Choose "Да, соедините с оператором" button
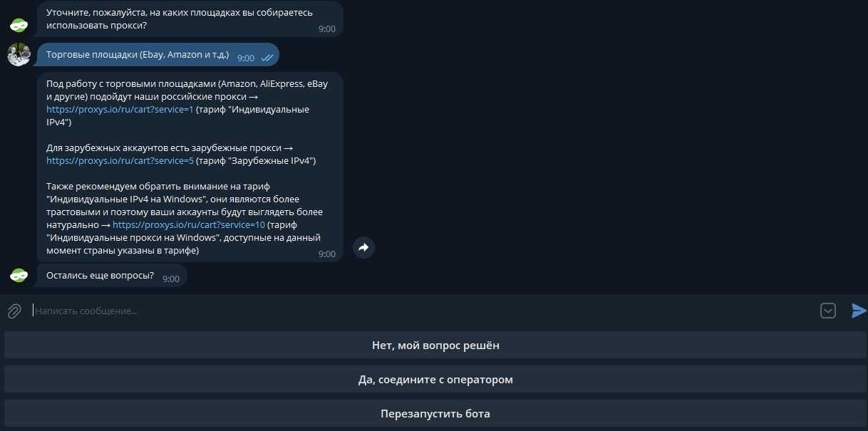868x431 pixels. 435,380
